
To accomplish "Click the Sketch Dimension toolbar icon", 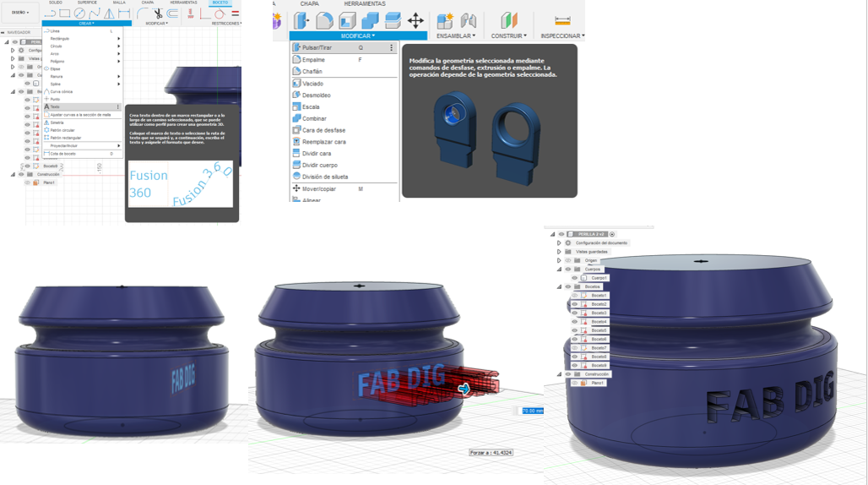I will [124, 14].
